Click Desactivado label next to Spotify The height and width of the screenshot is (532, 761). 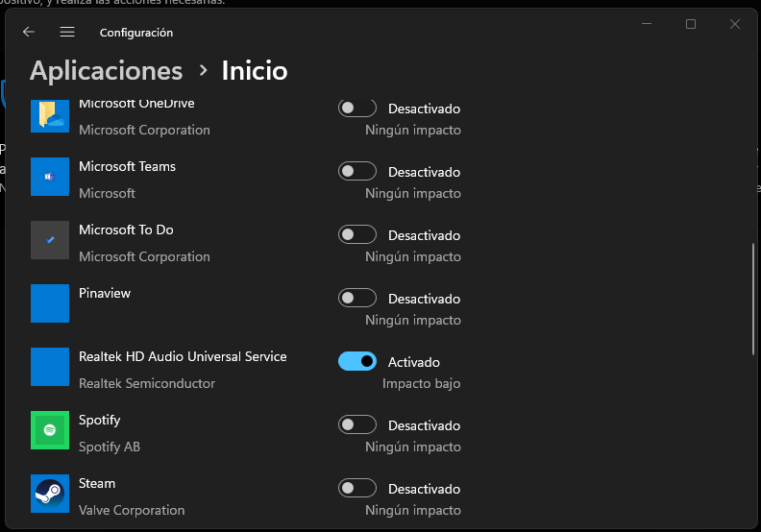(x=424, y=425)
